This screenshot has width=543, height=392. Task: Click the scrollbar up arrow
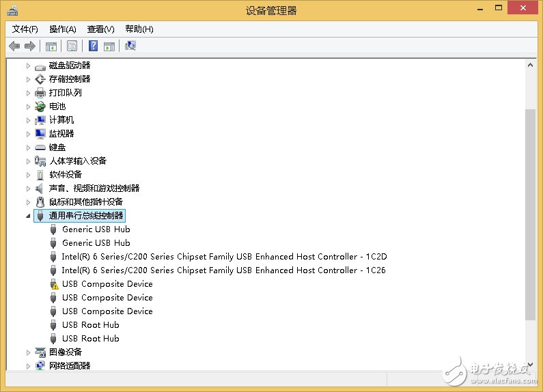click(x=530, y=65)
